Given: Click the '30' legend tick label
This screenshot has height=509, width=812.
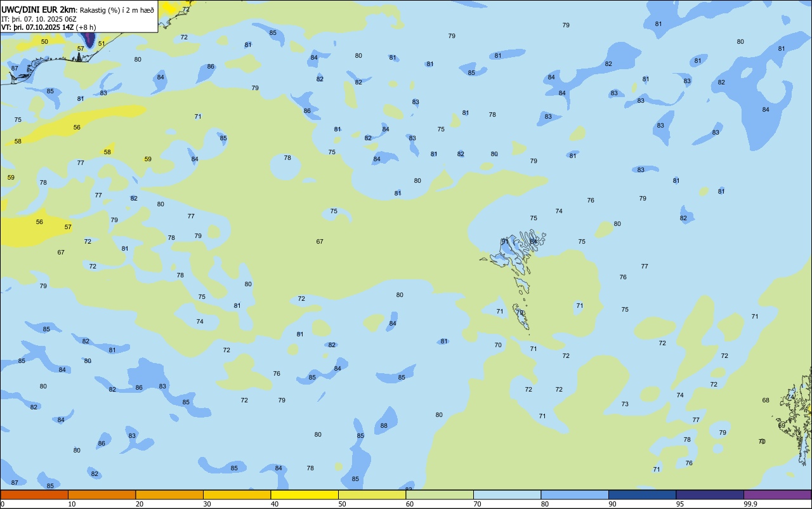Looking at the screenshot, I should [207, 504].
